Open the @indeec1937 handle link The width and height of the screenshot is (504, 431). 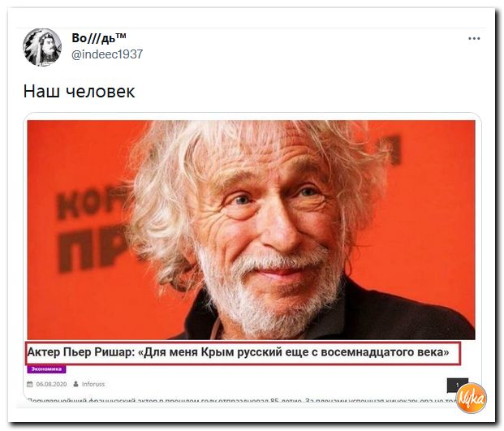click(x=107, y=54)
